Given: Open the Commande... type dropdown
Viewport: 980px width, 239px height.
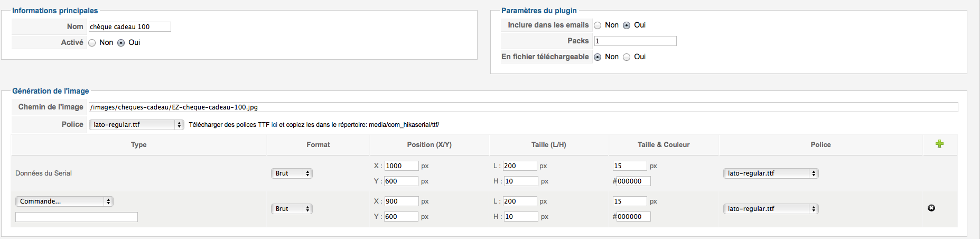Looking at the screenshot, I should (x=64, y=201).
